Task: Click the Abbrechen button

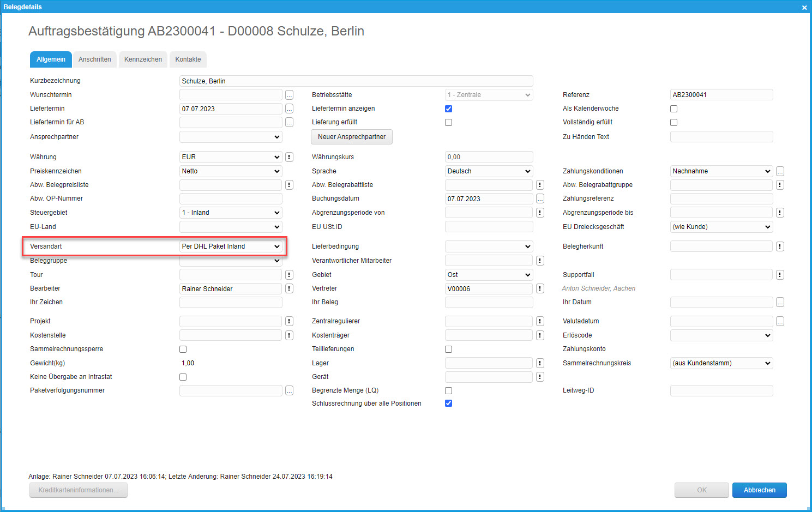Action: click(x=759, y=490)
